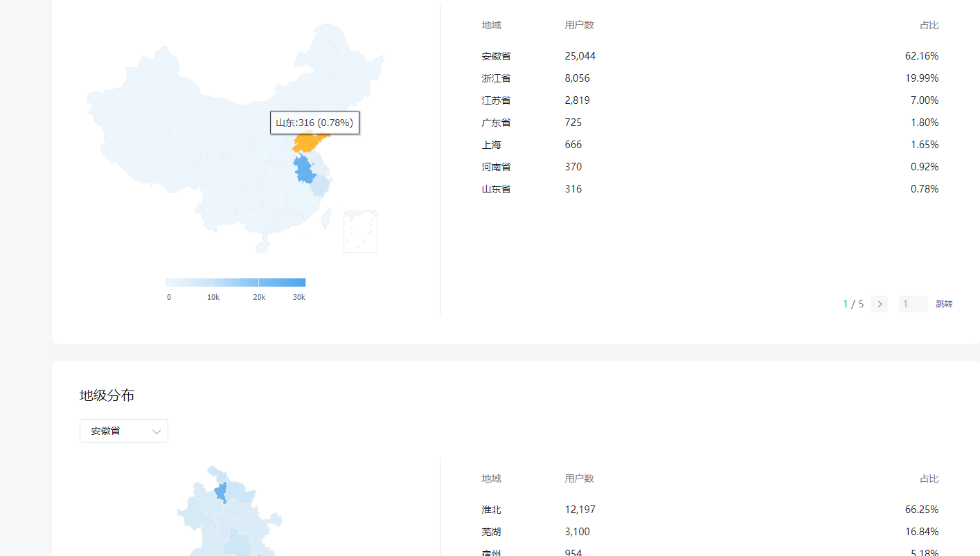Click the user count 725
980x556 pixels.
(573, 123)
